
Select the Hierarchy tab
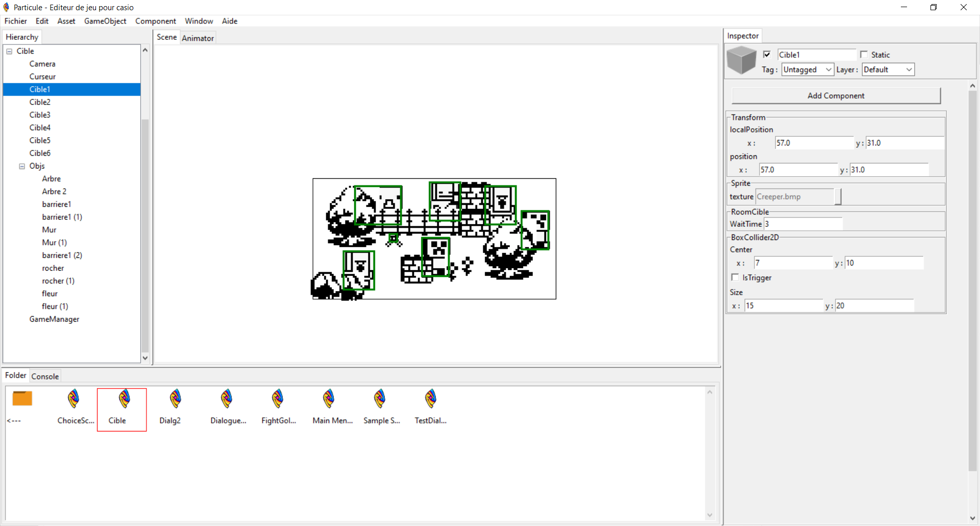point(22,37)
